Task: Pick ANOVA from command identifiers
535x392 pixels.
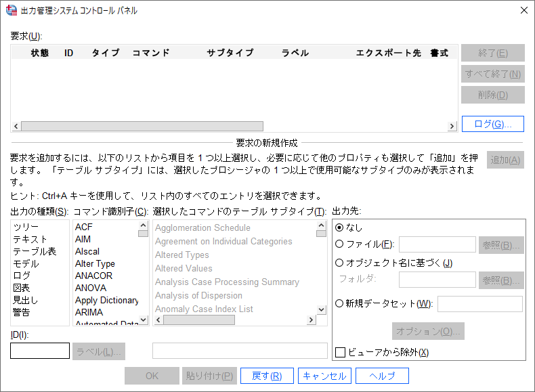Action: (90, 288)
